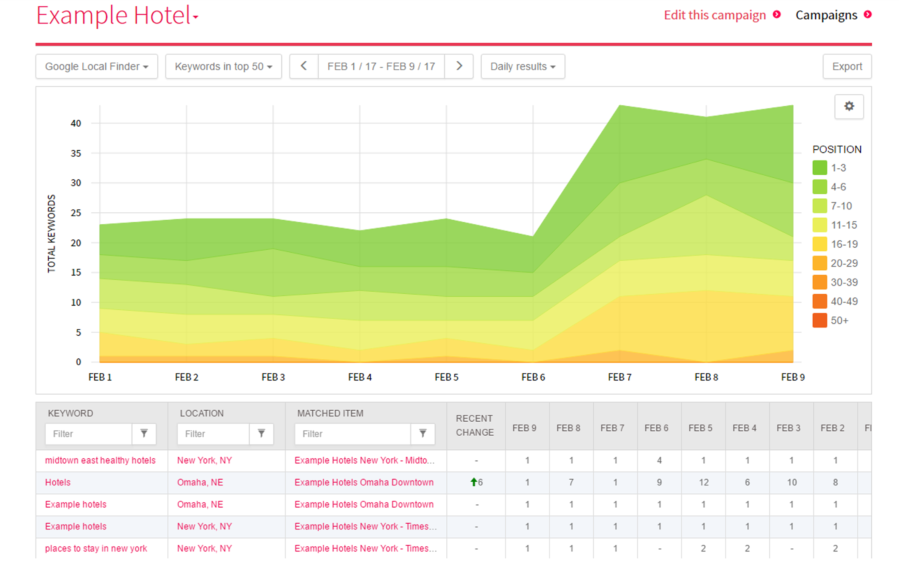Image resolution: width=899 pixels, height=561 pixels.
Task: Go to next date range arrow
Action: [459, 67]
